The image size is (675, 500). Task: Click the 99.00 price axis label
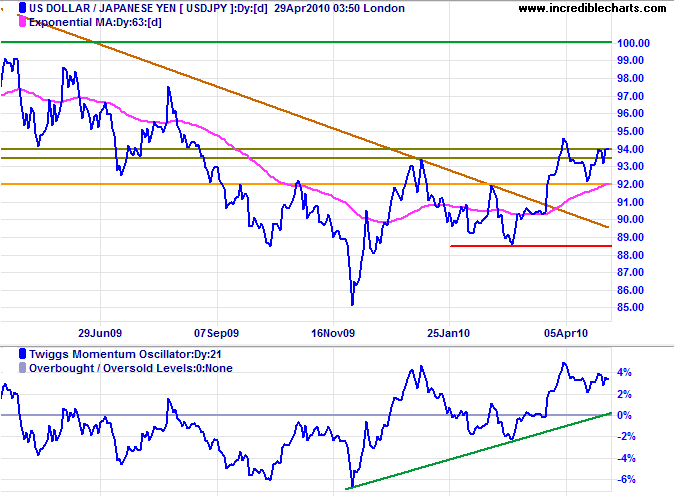[631, 61]
